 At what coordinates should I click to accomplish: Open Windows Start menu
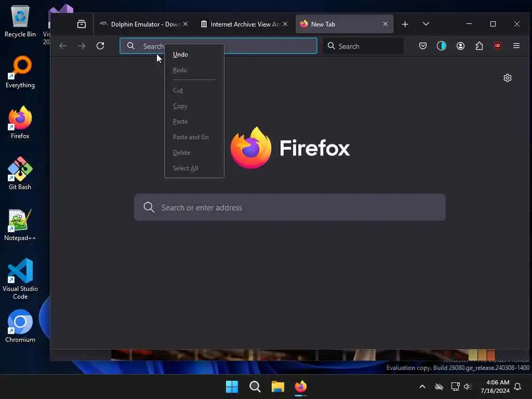[x=232, y=387]
